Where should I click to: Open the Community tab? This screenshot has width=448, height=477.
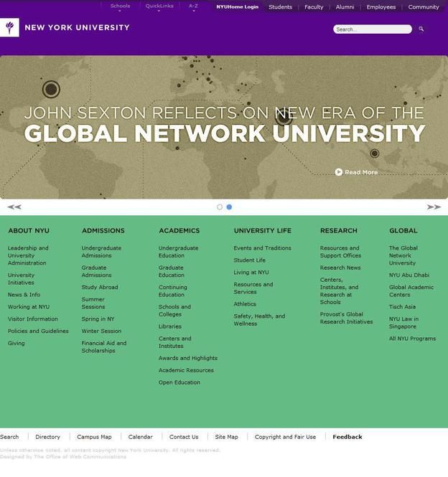coord(424,7)
